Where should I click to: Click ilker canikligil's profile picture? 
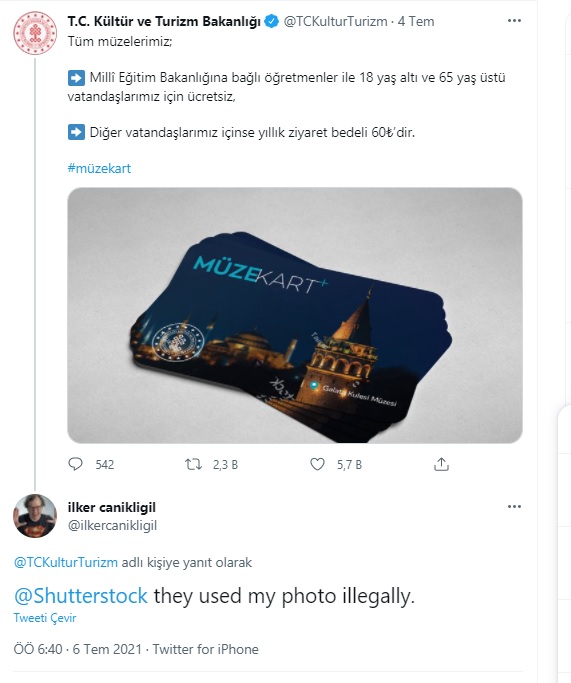point(35,516)
